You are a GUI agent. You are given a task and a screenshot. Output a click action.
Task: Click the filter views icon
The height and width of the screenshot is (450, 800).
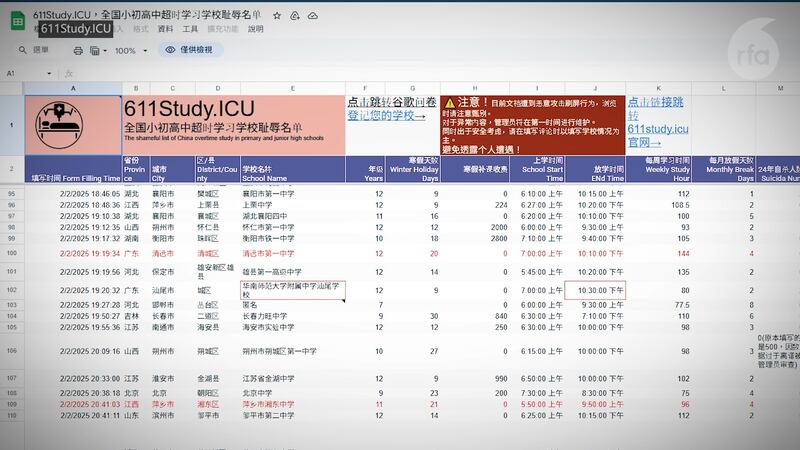[95, 51]
